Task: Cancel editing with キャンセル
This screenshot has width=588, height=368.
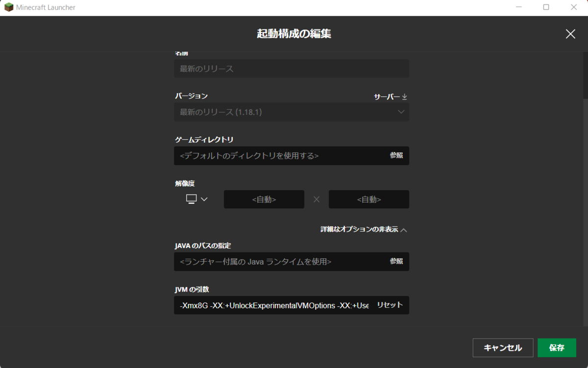Action: tap(503, 347)
